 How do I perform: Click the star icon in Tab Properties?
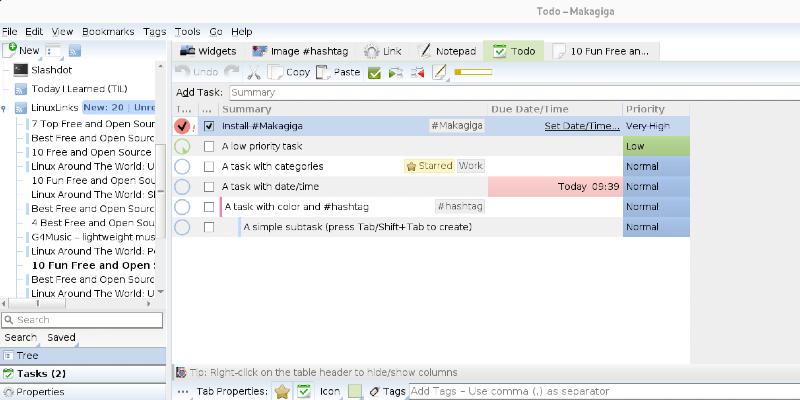pyautogui.click(x=282, y=391)
